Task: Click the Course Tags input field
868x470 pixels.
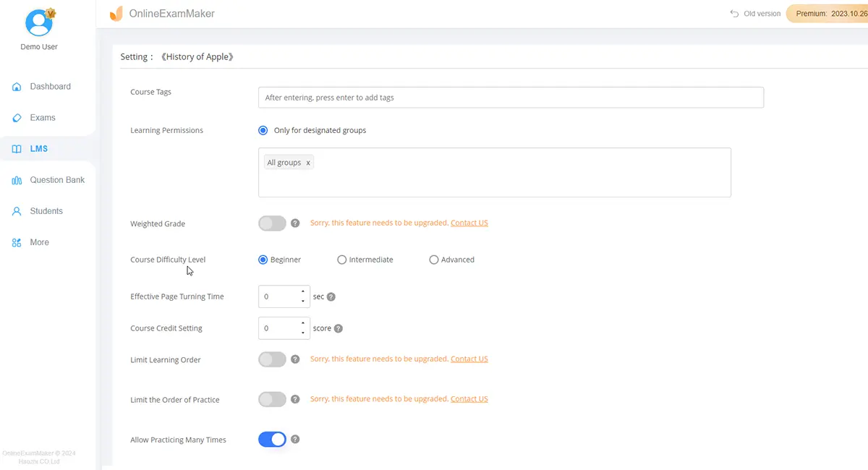Action: point(511,98)
